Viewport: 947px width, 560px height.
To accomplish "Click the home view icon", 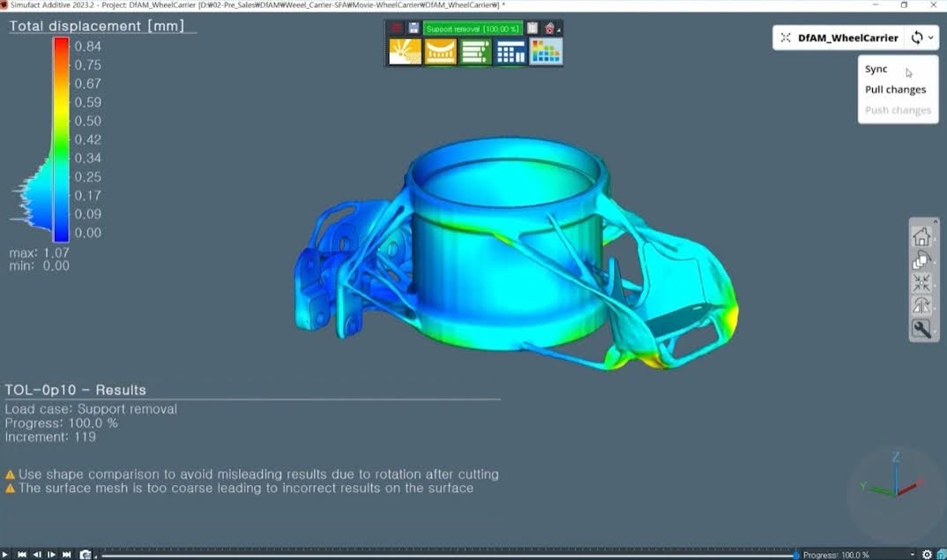I will click(x=921, y=236).
